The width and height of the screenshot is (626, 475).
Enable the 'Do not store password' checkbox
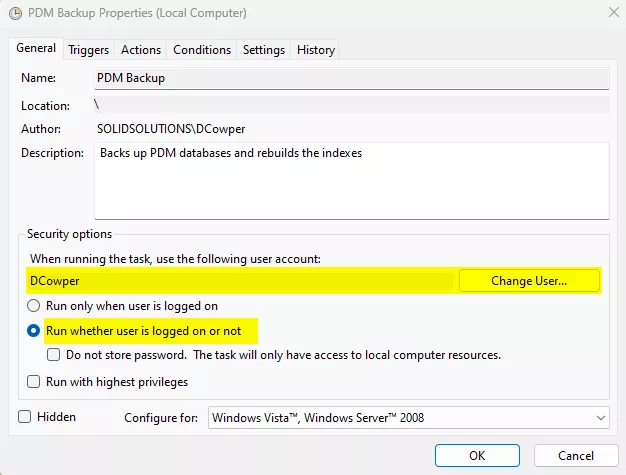(x=55, y=355)
